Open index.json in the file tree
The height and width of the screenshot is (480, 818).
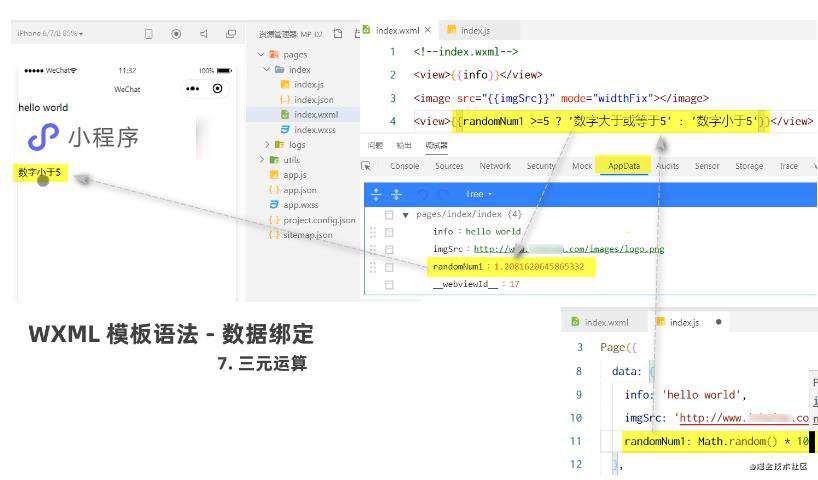[x=313, y=100]
